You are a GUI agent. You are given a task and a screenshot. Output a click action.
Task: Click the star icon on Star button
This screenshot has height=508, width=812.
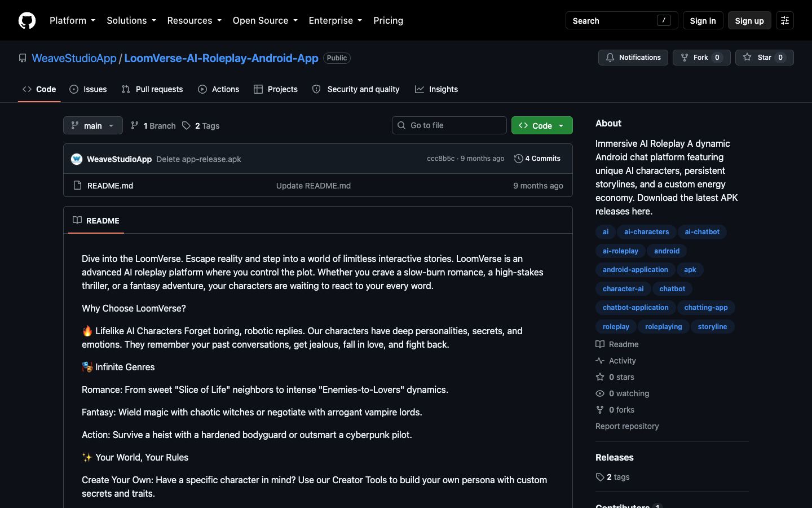pyautogui.click(x=747, y=58)
